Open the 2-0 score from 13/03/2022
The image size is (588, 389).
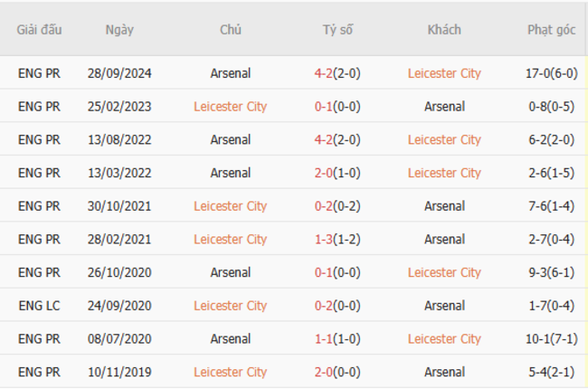tap(326, 173)
